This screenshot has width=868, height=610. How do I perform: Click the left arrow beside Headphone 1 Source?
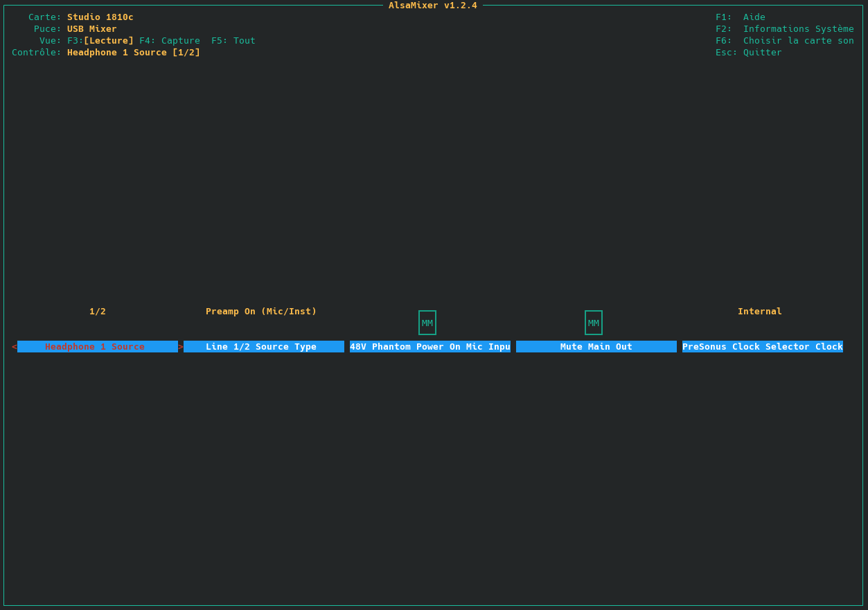coord(15,346)
